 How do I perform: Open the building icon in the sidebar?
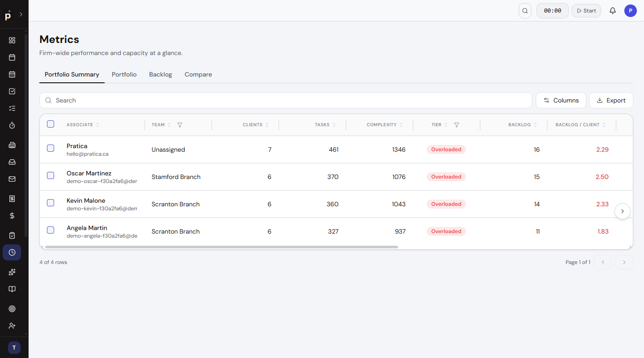(12, 145)
